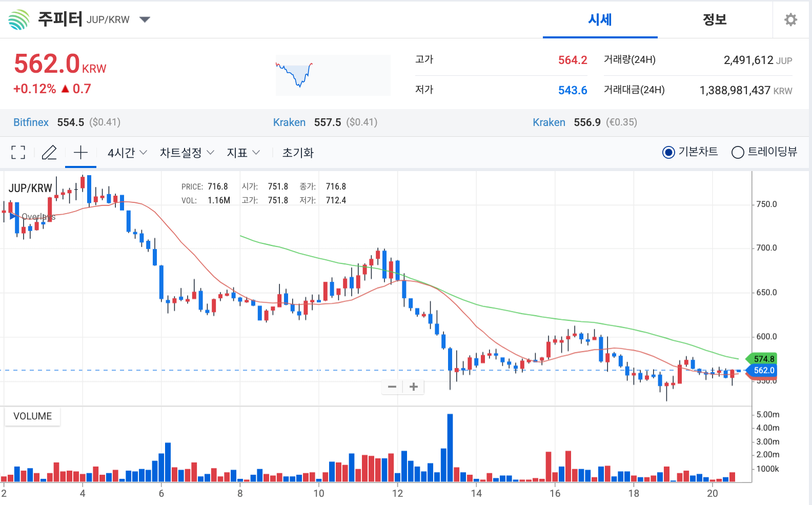Viewport: 812px width, 505px height.
Task: Toggle fullscreen chart mode icon
Action: pyautogui.click(x=18, y=152)
